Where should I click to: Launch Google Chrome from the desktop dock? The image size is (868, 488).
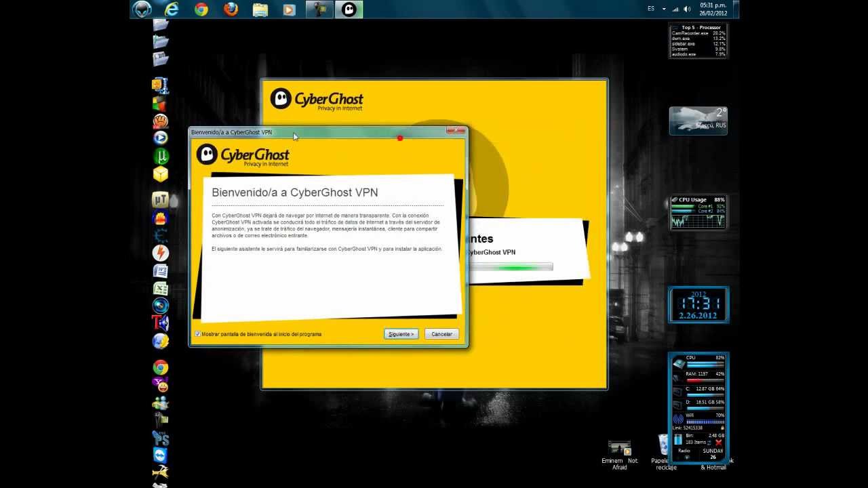[x=161, y=367]
